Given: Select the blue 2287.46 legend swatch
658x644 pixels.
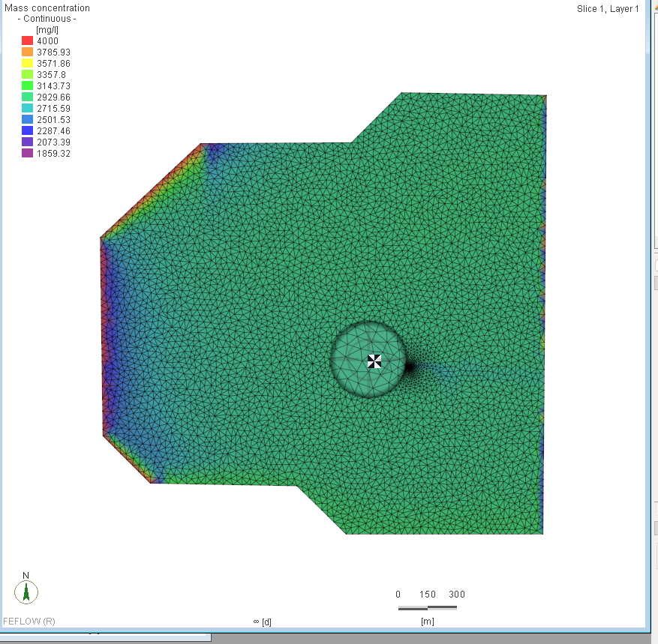Looking at the screenshot, I should click(27, 131).
